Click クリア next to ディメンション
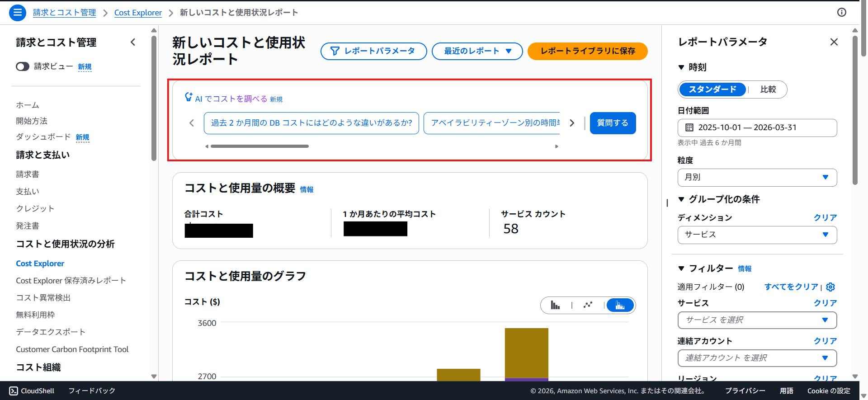Screen dimensions: 868x400 (826, 217)
